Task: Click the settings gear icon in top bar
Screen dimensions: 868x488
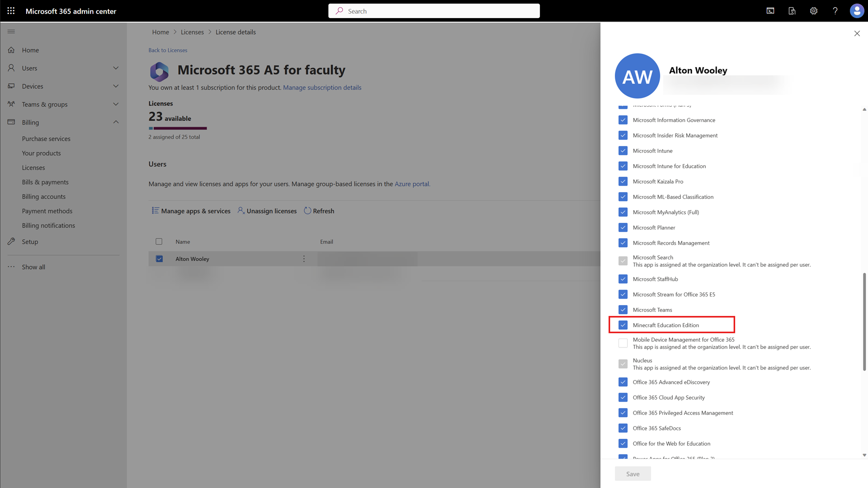Action: point(813,11)
